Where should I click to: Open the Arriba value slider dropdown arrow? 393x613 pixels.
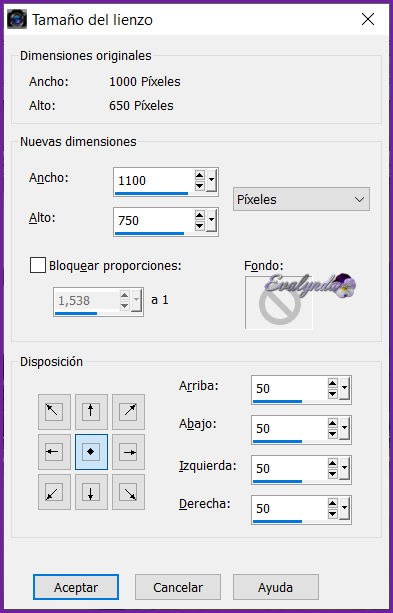click(345, 389)
